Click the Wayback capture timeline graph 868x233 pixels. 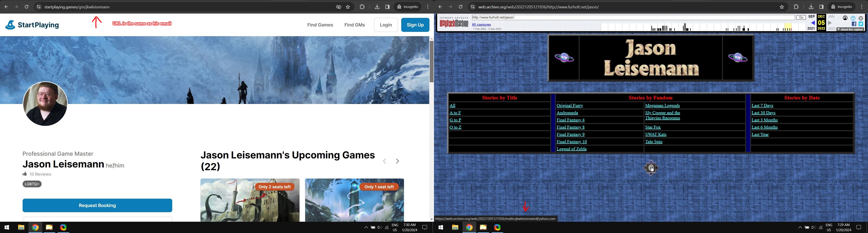pyautogui.click(x=701, y=27)
